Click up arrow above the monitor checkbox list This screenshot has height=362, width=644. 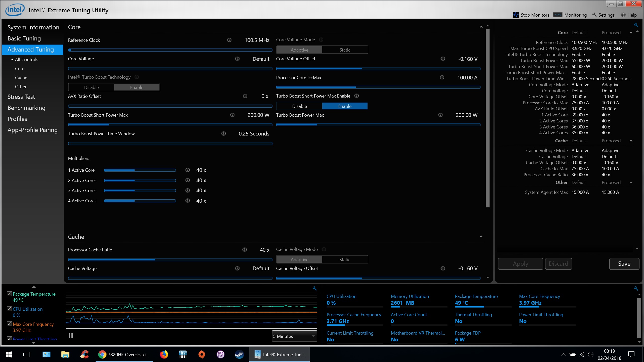coord(33,287)
